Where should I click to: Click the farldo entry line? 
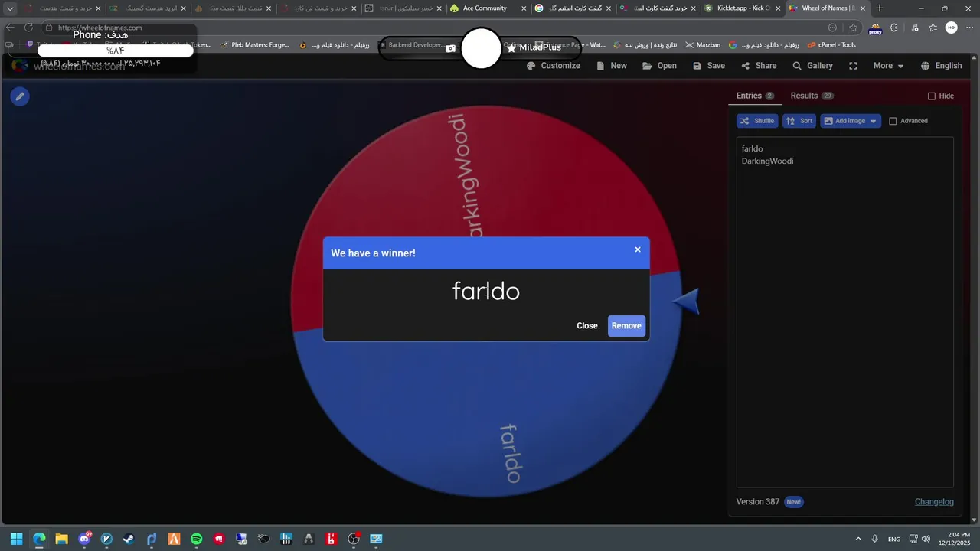coord(752,148)
